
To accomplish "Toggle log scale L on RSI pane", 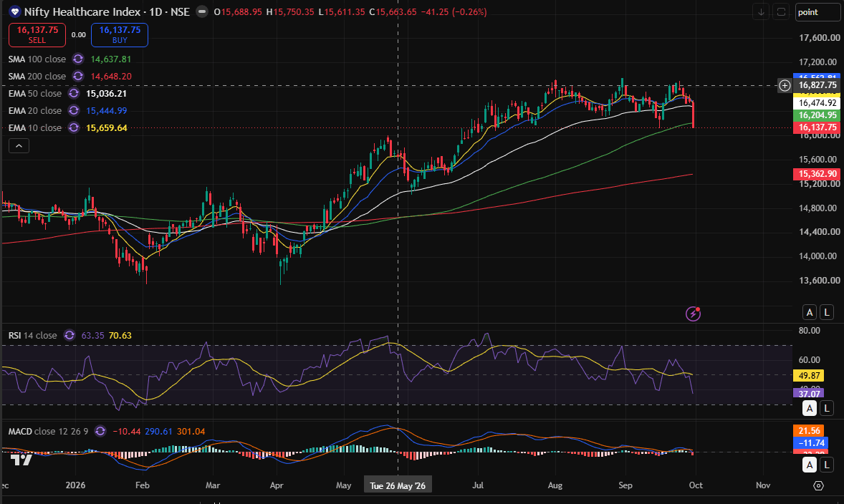I will coord(827,408).
